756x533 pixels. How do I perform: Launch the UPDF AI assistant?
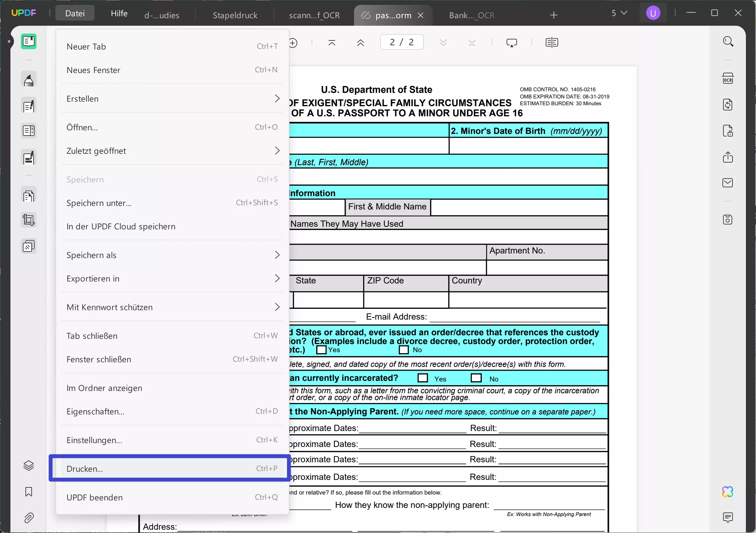pyautogui.click(x=728, y=491)
